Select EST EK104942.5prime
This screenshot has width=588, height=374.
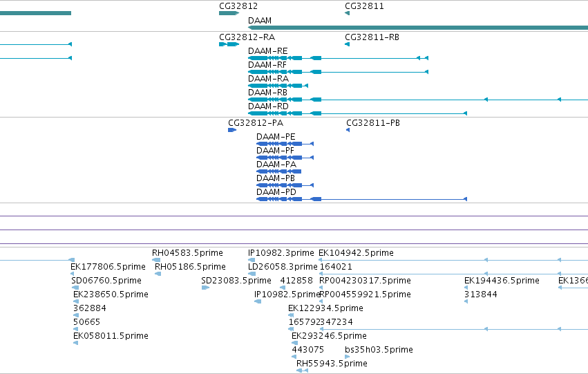tap(356, 253)
